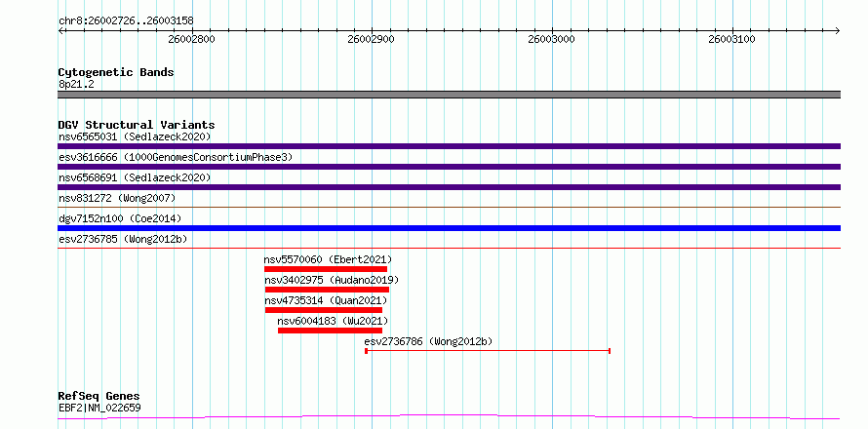Viewport: 868px width, 429px height.
Task: Select the red bar under nsv5570060
Action: click(x=326, y=269)
